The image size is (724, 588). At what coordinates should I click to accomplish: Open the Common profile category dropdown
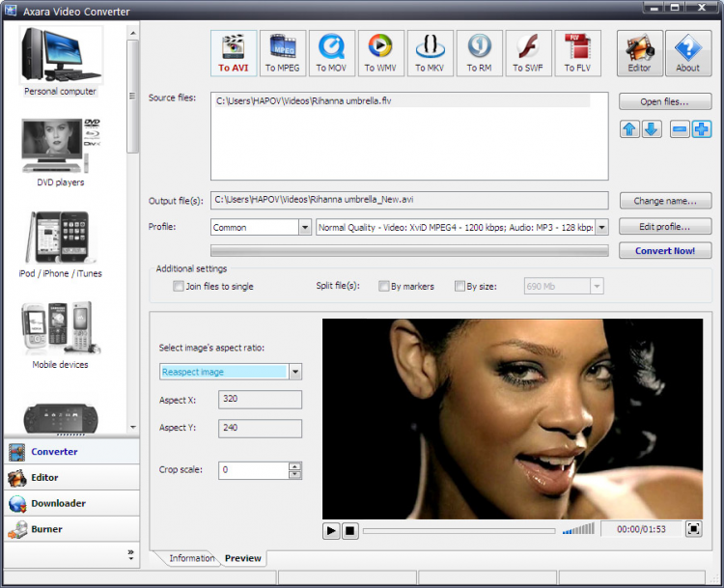305,227
